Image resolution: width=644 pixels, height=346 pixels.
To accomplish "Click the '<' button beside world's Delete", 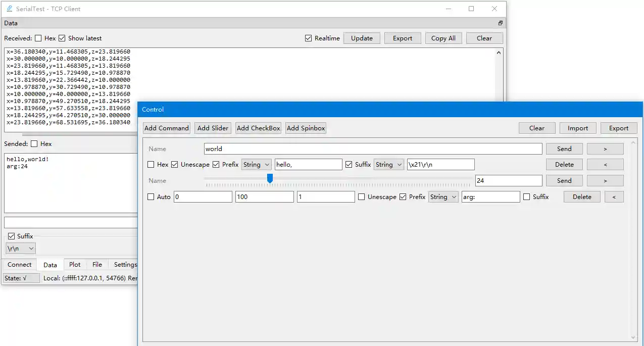I will coord(605,165).
